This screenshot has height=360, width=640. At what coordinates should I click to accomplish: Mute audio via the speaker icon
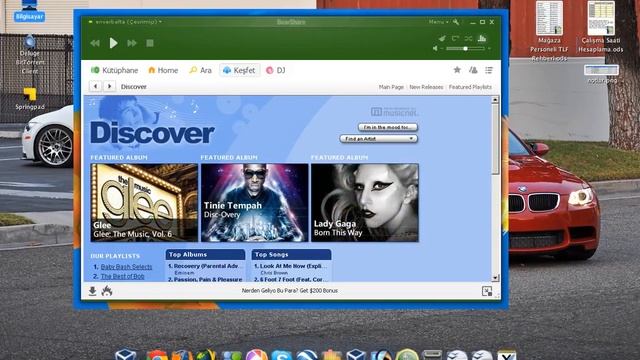tap(436, 49)
